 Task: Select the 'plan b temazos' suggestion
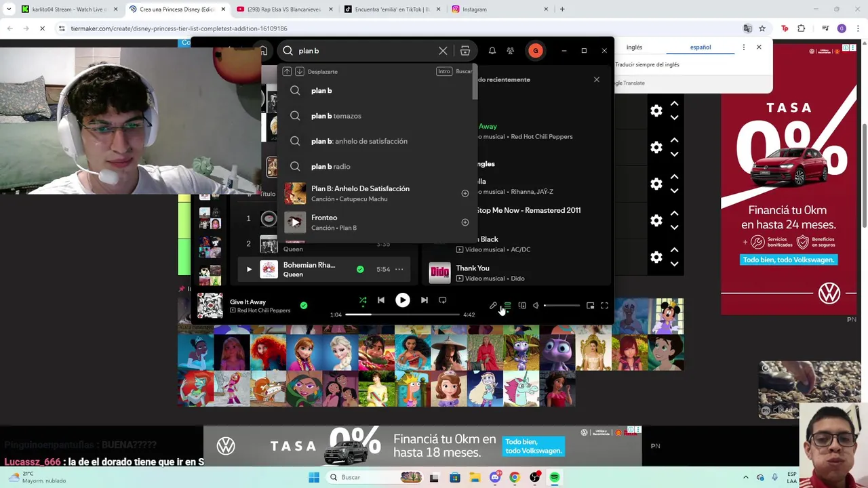pyautogui.click(x=377, y=116)
